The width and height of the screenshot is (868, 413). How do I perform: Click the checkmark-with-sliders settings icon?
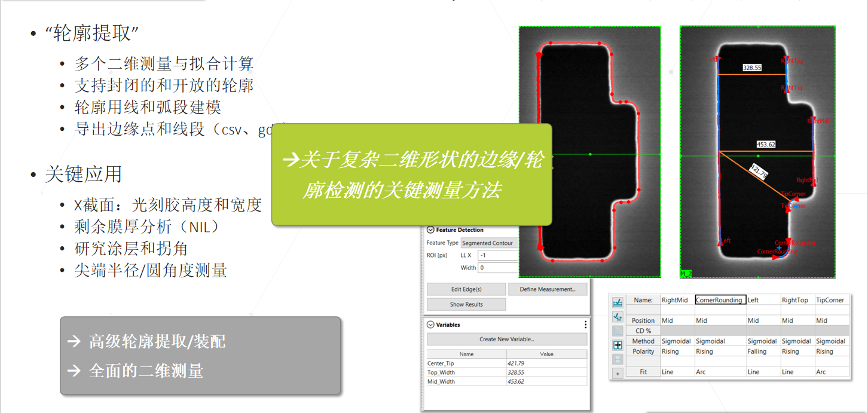[x=618, y=317]
